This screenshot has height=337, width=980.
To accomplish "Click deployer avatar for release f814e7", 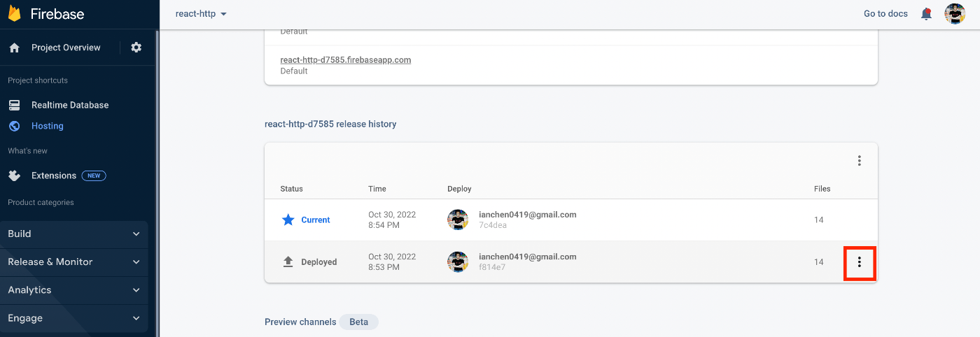I will click(x=458, y=261).
